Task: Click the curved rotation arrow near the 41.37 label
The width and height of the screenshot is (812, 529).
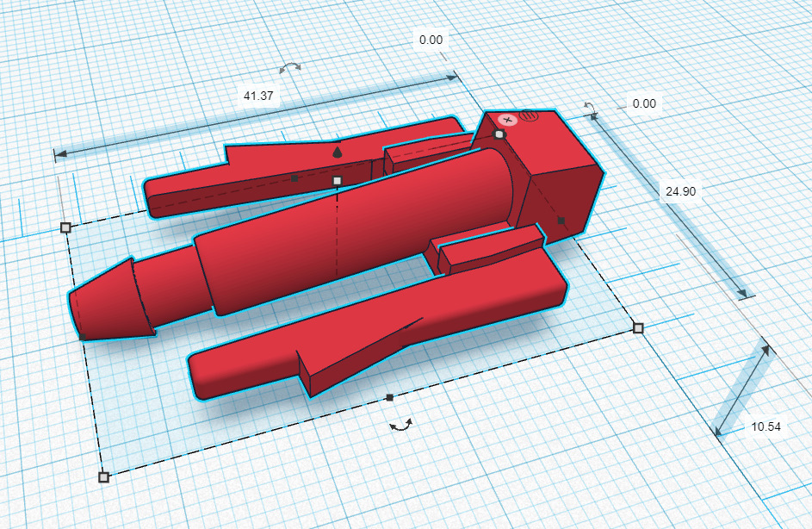Action: [290, 67]
